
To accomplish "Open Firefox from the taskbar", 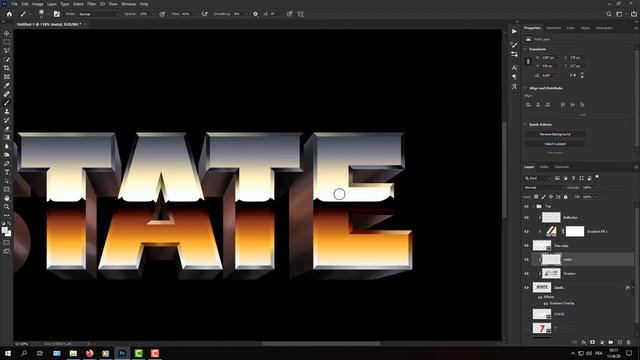I will tap(89, 353).
